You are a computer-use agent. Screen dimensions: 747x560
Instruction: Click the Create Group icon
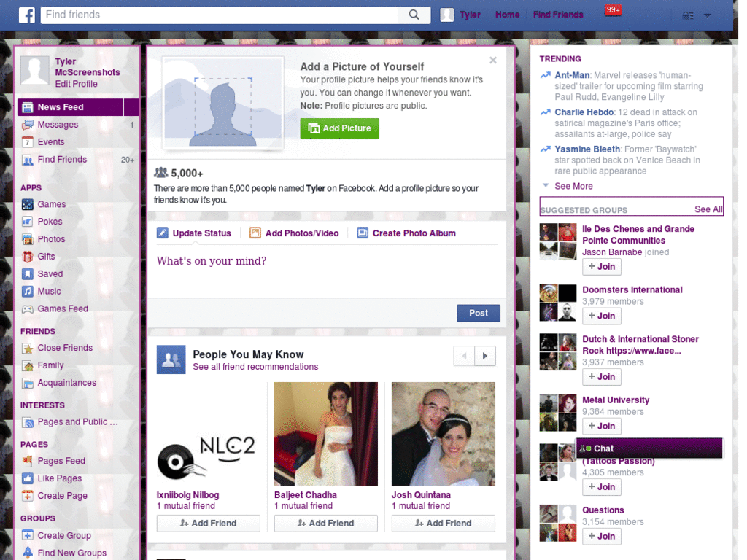[x=28, y=536]
